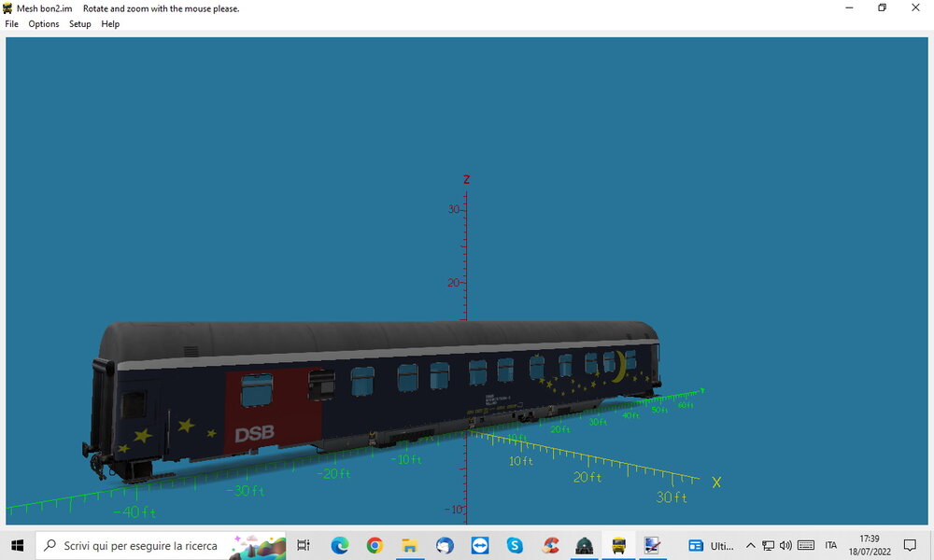This screenshot has width=934, height=560.
Task: Click the DSB logo on the coach
Action: (254, 433)
